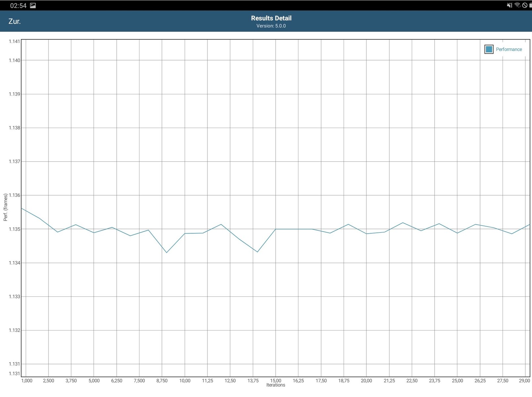The image size is (532, 397).
Task: Click the Perf. (frames) y-axis title
Action: point(5,207)
